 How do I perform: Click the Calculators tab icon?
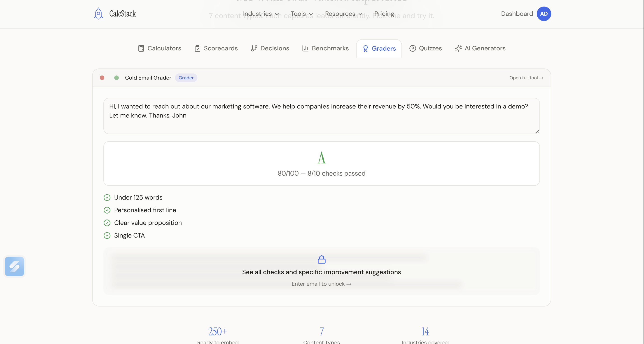click(x=141, y=48)
